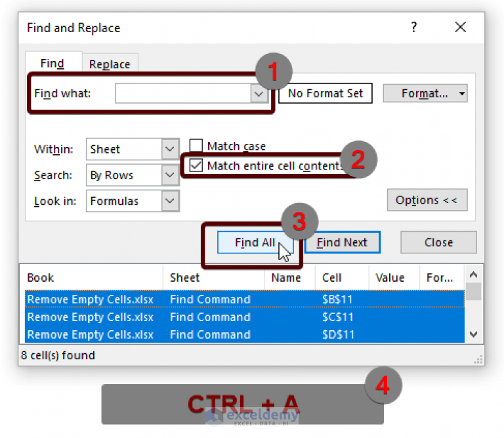504x438 pixels.
Task: Open the Format button dropdown arrow
Action: (x=462, y=94)
